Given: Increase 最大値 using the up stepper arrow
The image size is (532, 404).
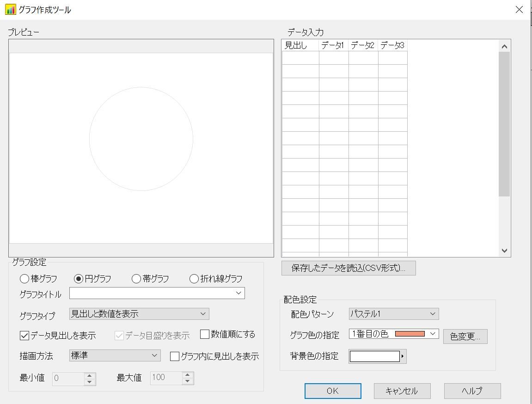Looking at the screenshot, I should (187, 375).
